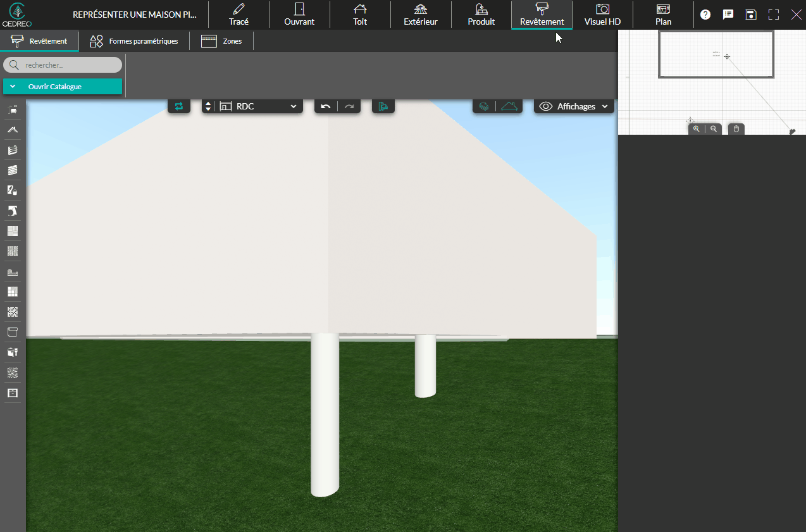Undo the last action
The image size is (806, 532).
pyautogui.click(x=326, y=106)
